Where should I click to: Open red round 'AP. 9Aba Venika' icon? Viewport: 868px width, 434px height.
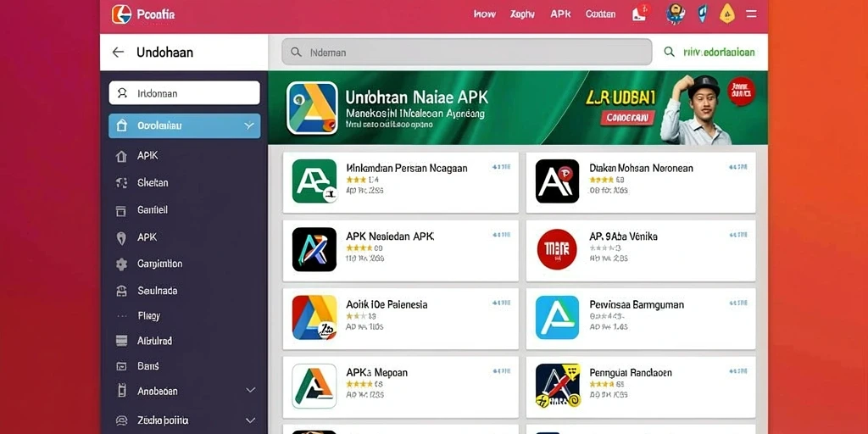[x=558, y=249]
